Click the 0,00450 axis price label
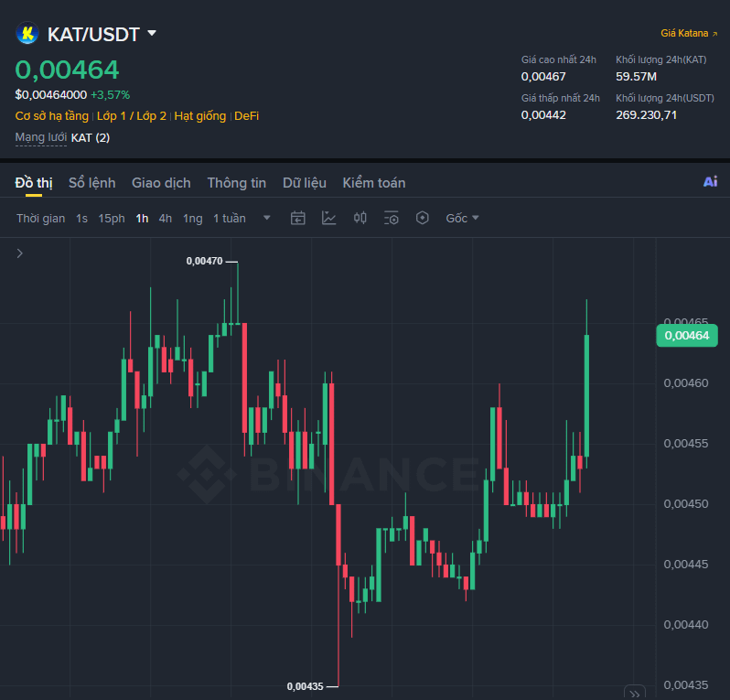 pos(686,504)
